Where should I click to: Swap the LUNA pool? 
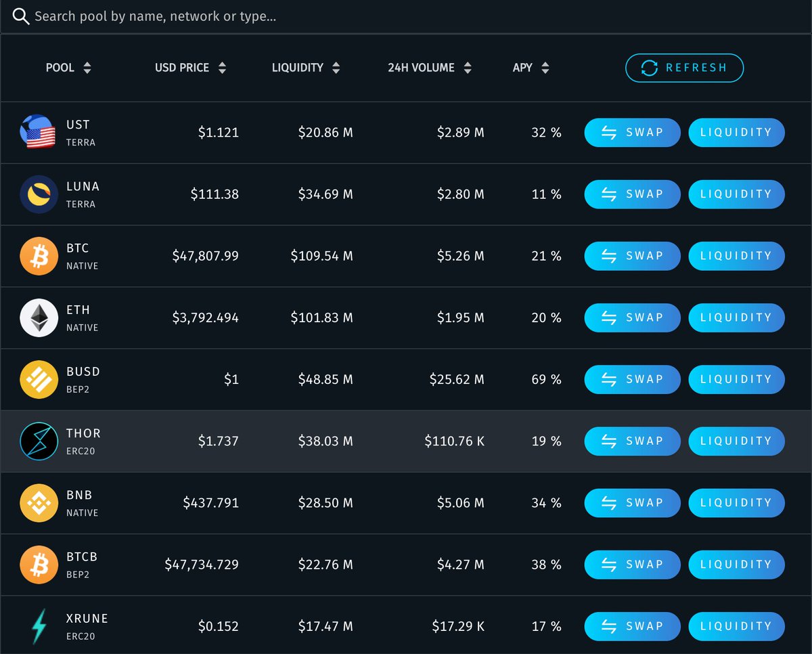tap(632, 194)
